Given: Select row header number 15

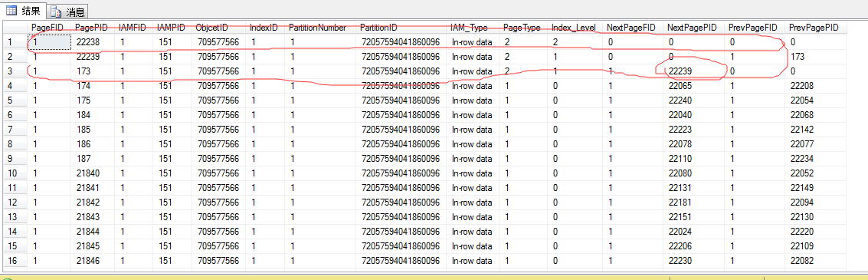Looking at the screenshot, I should (15, 245).
